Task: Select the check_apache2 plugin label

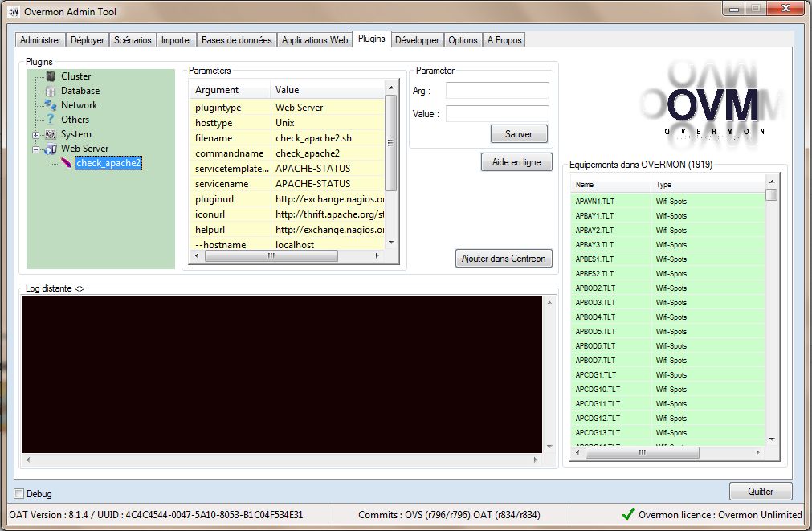Action: [108, 163]
